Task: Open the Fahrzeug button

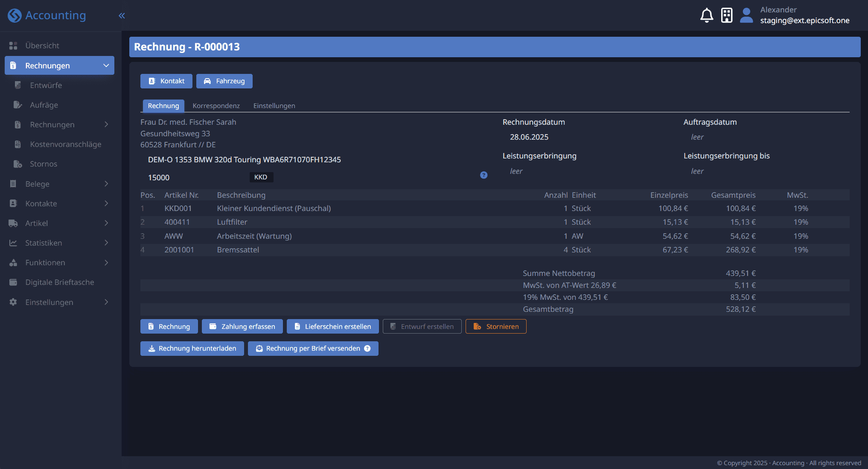Action: [224, 81]
